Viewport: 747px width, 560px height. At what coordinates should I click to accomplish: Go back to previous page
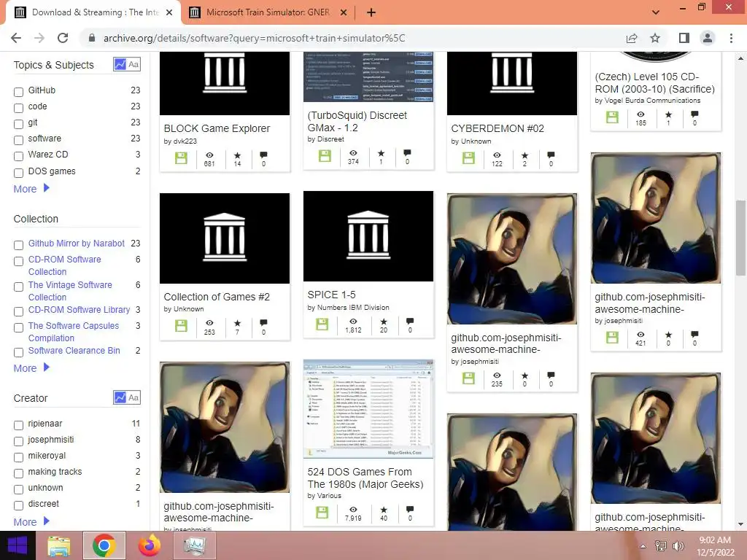click(16, 38)
